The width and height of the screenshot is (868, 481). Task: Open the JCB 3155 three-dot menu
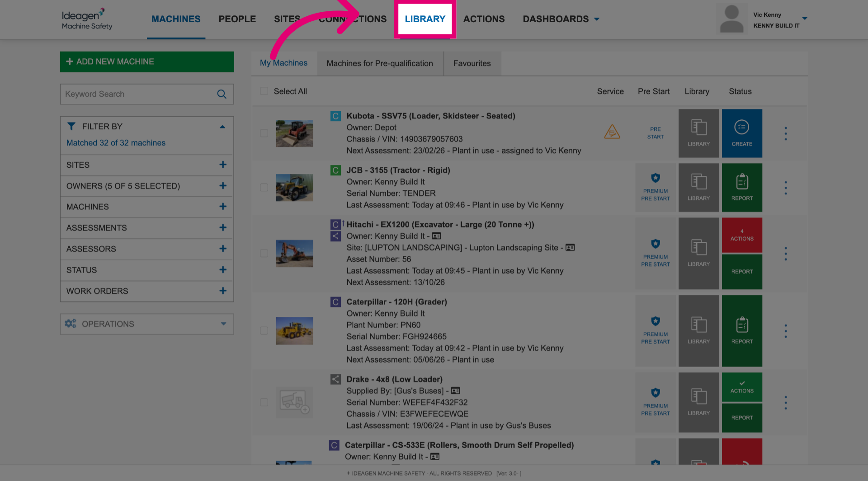[786, 188]
